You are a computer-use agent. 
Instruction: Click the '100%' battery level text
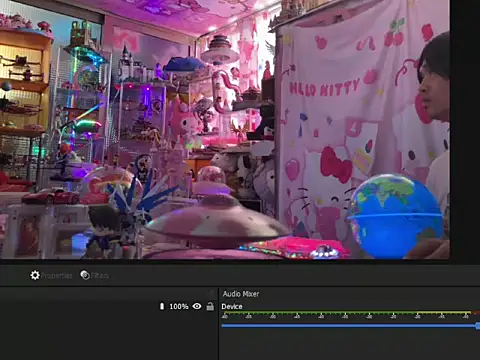[179, 306]
